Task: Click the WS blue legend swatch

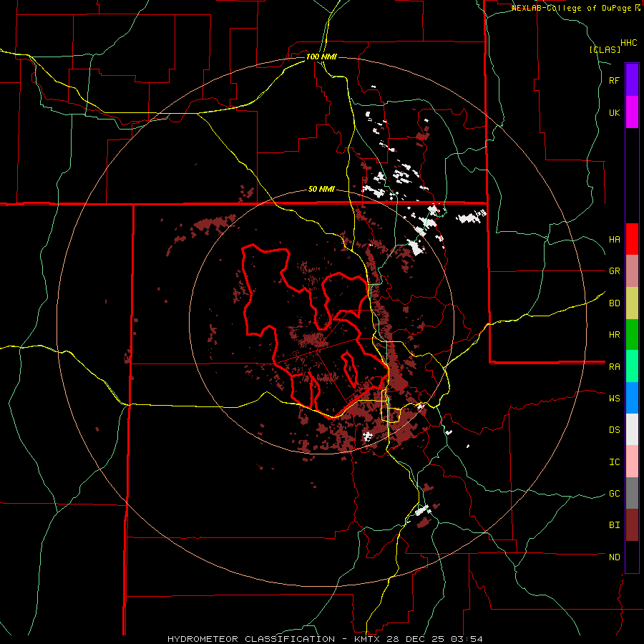Action: (x=632, y=398)
